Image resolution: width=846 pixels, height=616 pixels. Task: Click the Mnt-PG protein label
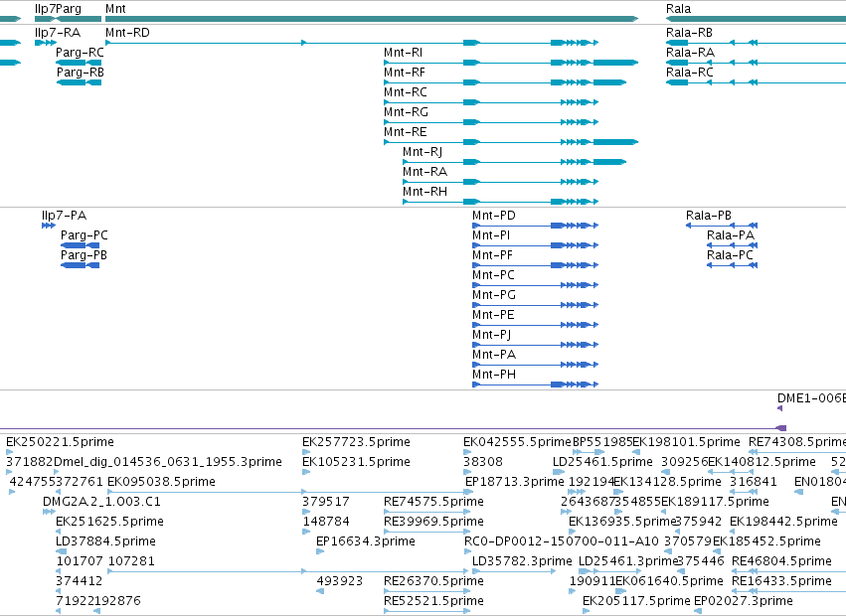point(494,295)
